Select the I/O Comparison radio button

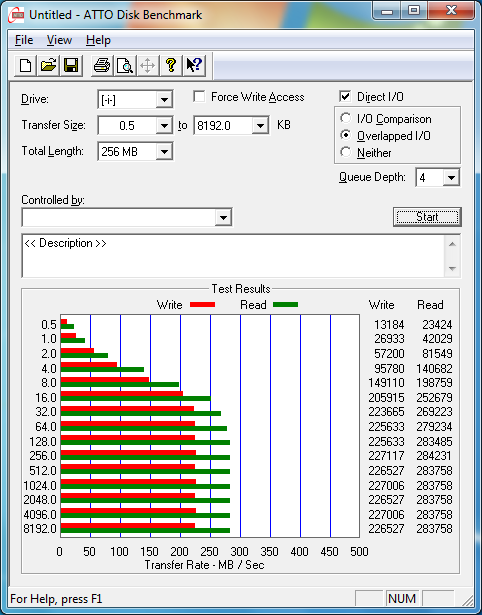pyautogui.click(x=346, y=118)
